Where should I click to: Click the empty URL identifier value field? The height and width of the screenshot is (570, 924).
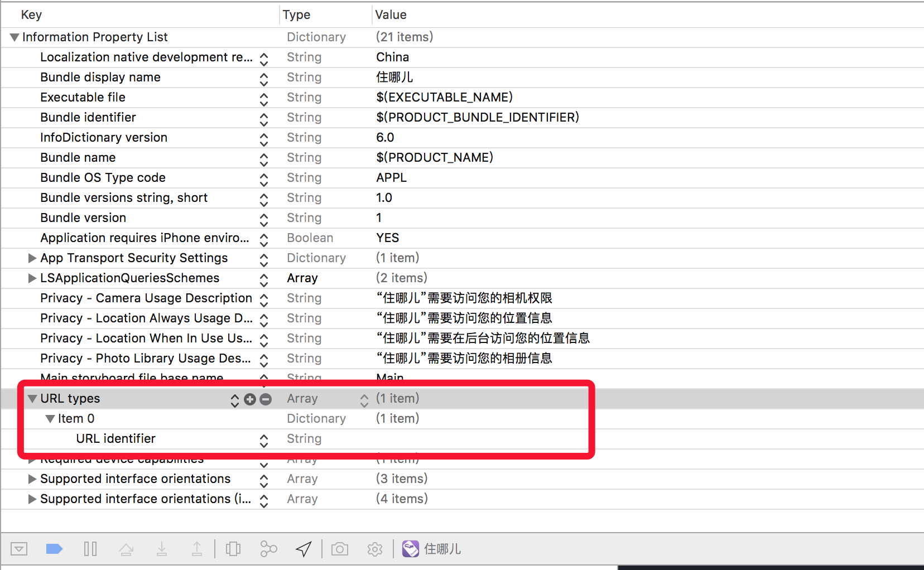click(480, 439)
